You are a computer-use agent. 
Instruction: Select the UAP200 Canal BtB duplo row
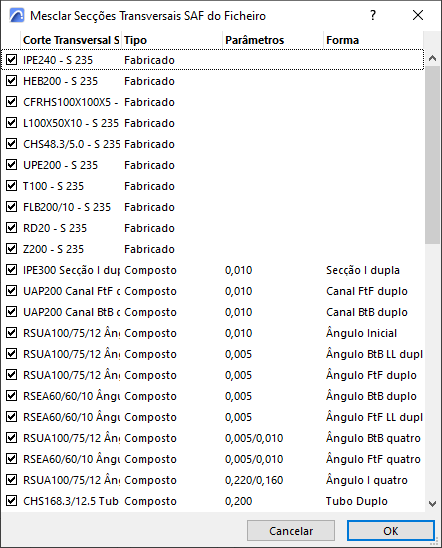pos(213,312)
